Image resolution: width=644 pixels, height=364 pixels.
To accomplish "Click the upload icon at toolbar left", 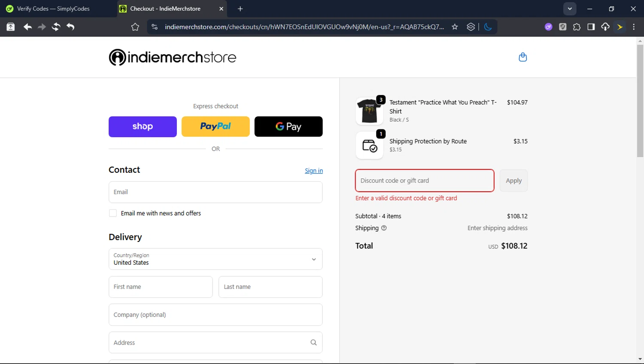I will click(11, 27).
